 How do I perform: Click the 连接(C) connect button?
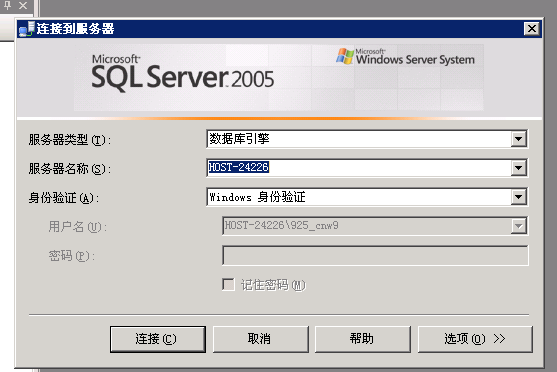[158, 339]
